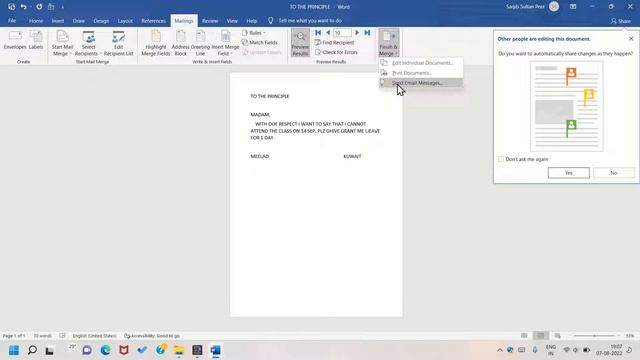Switch to Web Layout view
This screenshot has height=360, width=640.
[557, 336]
